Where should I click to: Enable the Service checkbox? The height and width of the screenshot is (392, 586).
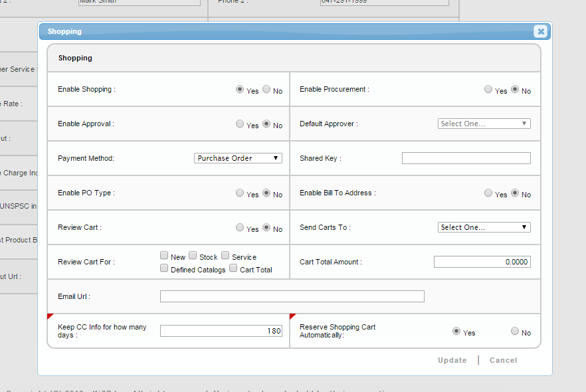point(225,256)
